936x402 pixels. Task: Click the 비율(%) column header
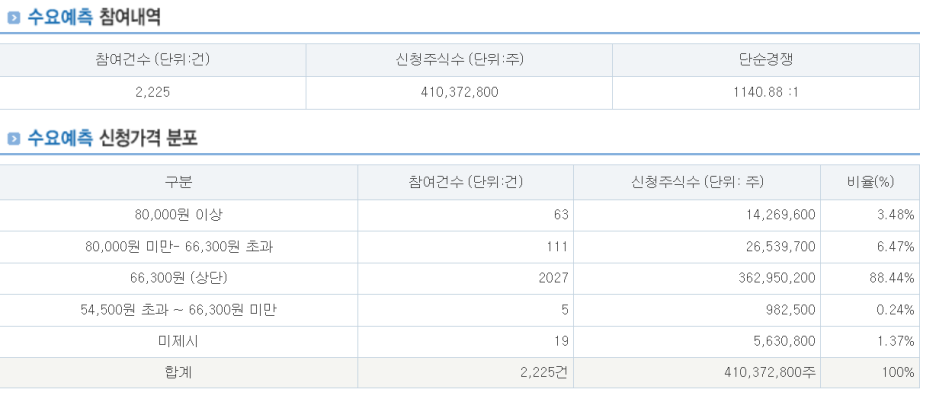(870, 182)
